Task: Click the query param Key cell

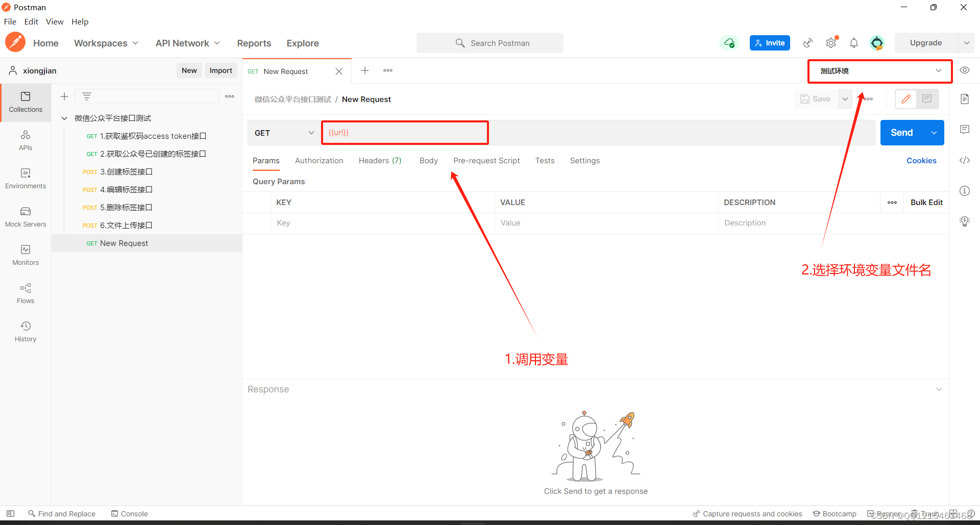Action: pos(383,223)
